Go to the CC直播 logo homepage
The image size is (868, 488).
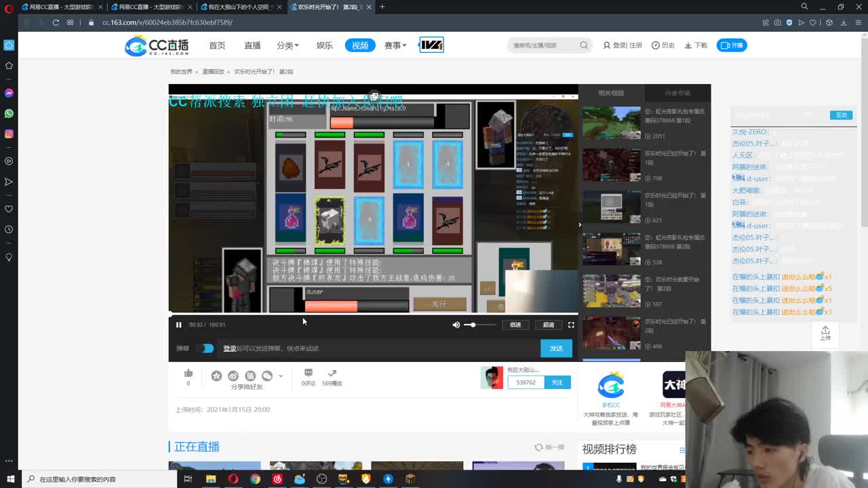pyautogui.click(x=157, y=45)
